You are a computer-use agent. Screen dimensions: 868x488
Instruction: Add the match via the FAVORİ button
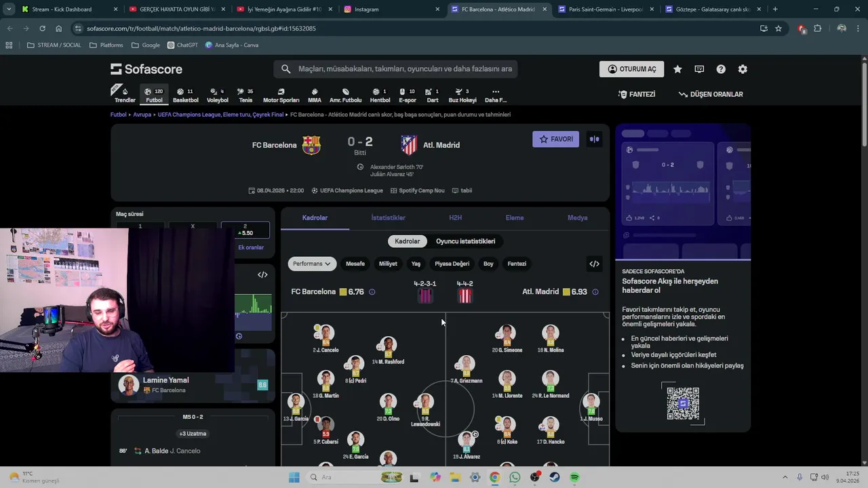(x=555, y=139)
